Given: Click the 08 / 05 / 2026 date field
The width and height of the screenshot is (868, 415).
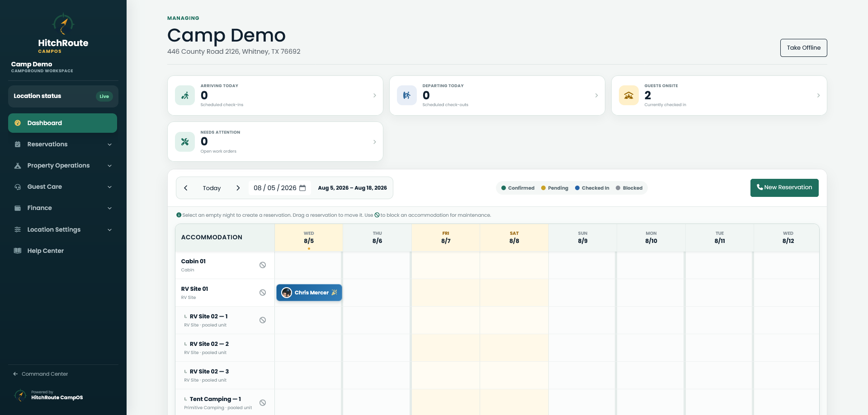Looking at the screenshot, I should [279, 188].
